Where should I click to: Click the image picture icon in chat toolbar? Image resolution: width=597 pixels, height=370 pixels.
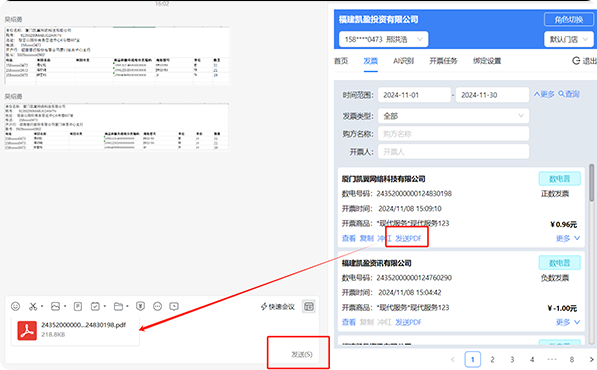click(x=56, y=306)
